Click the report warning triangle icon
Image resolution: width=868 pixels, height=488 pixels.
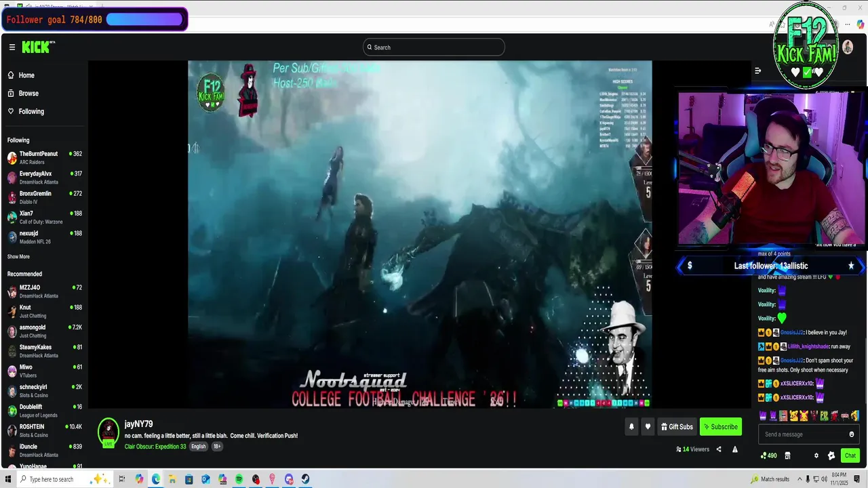734,449
